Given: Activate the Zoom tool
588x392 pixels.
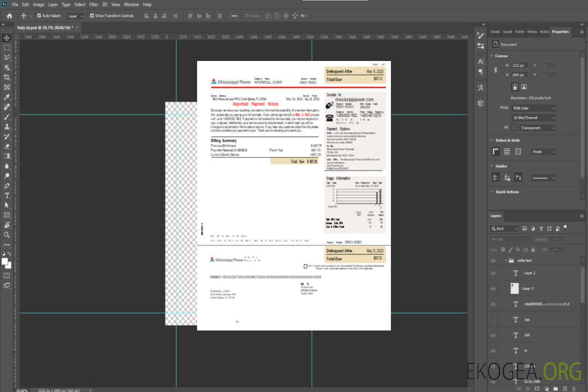Looking at the screenshot, I should (x=7, y=235).
